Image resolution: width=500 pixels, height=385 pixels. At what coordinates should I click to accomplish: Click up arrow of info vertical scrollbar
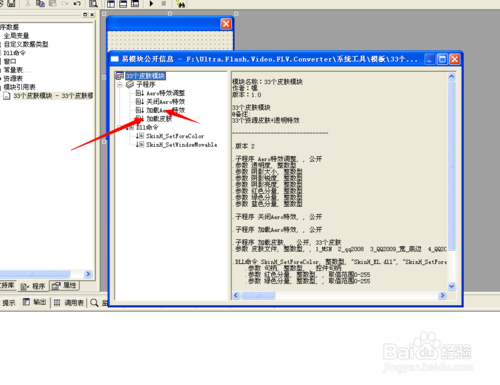[452, 76]
